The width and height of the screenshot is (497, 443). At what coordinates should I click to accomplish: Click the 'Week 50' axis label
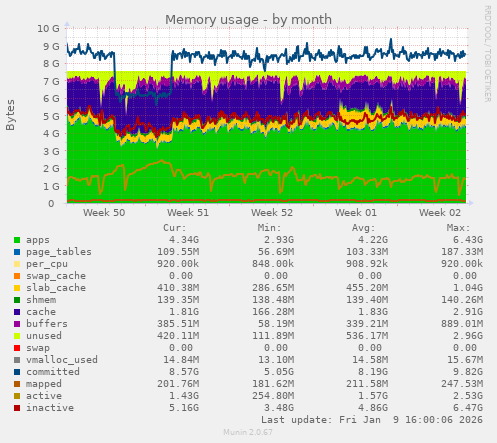click(x=104, y=213)
